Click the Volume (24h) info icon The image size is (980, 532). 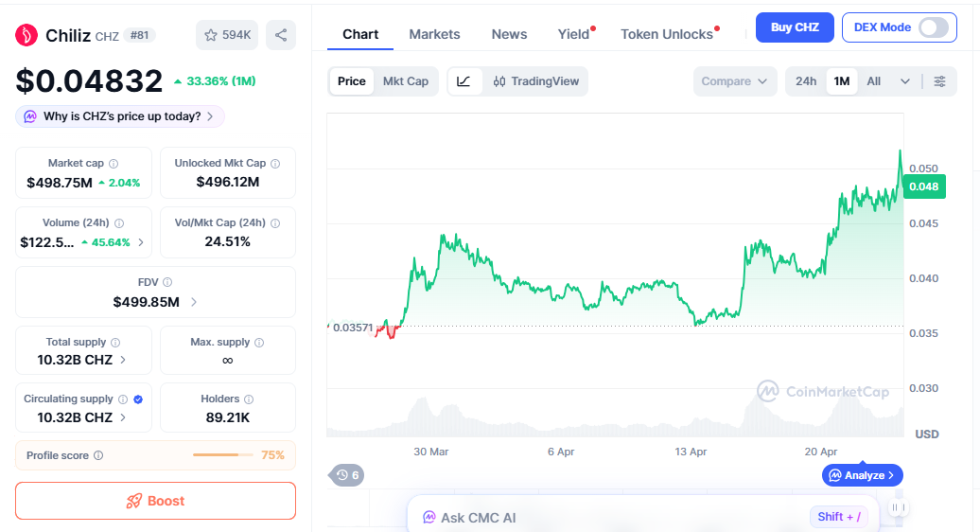pos(119,223)
